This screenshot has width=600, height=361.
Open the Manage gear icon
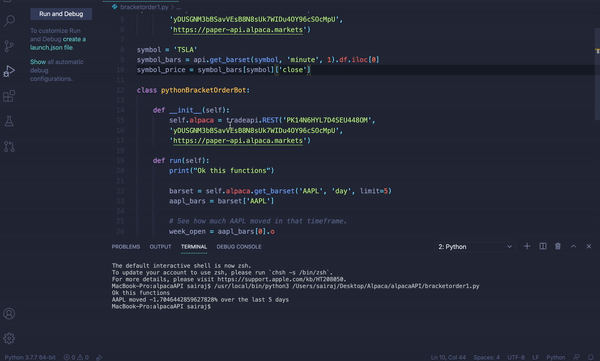pos(9,338)
